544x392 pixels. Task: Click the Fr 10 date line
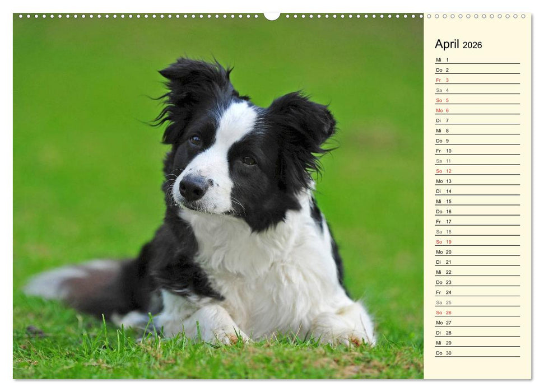tap(443, 151)
